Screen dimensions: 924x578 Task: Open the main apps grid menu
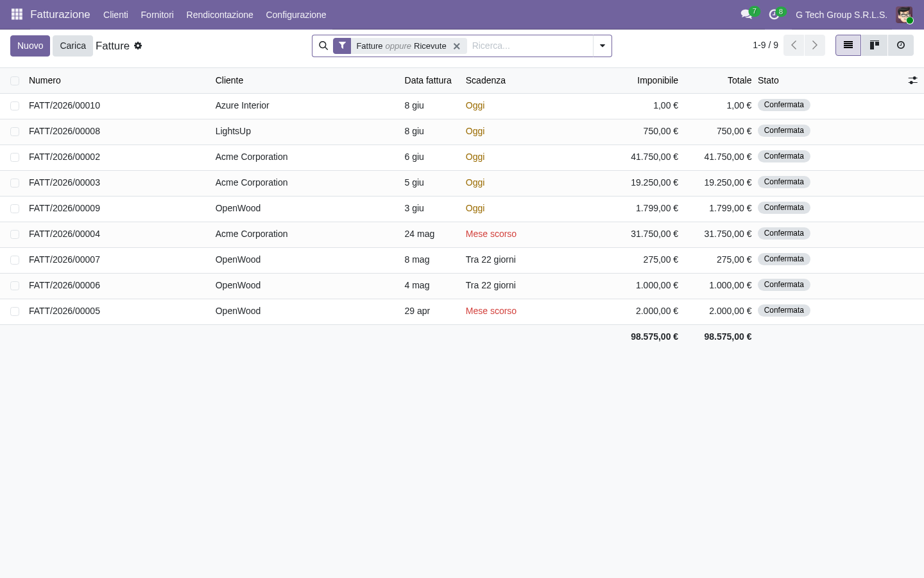click(17, 14)
